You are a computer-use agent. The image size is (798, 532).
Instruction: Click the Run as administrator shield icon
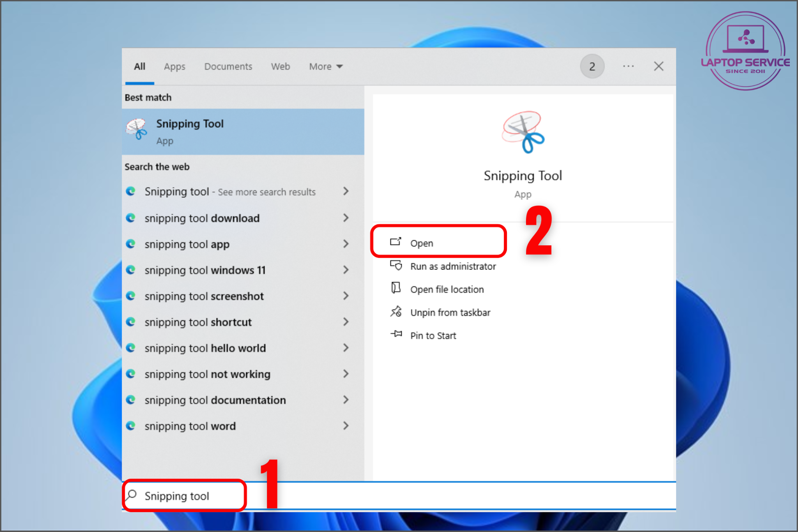(396, 265)
